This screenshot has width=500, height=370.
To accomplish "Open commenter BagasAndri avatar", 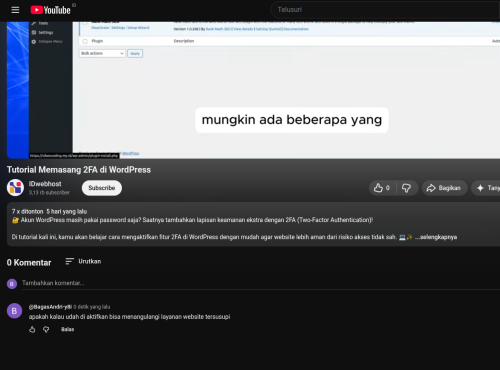I will (14, 311).
